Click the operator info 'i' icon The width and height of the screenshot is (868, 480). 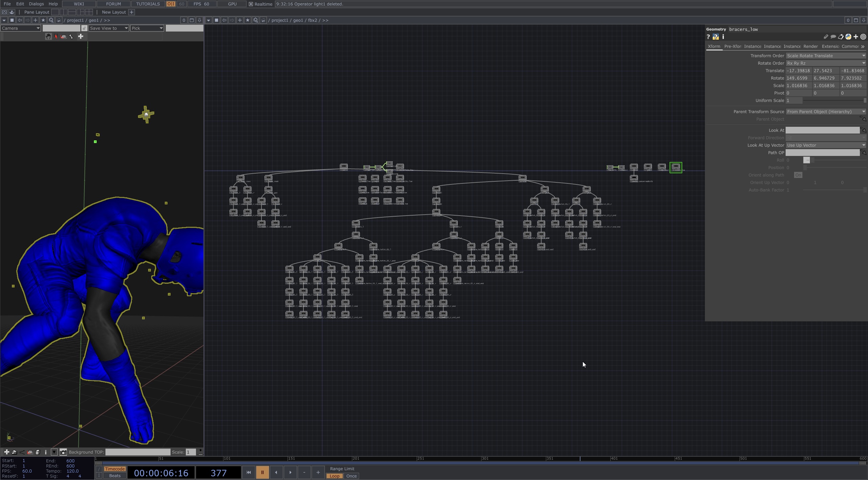[723, 37]
